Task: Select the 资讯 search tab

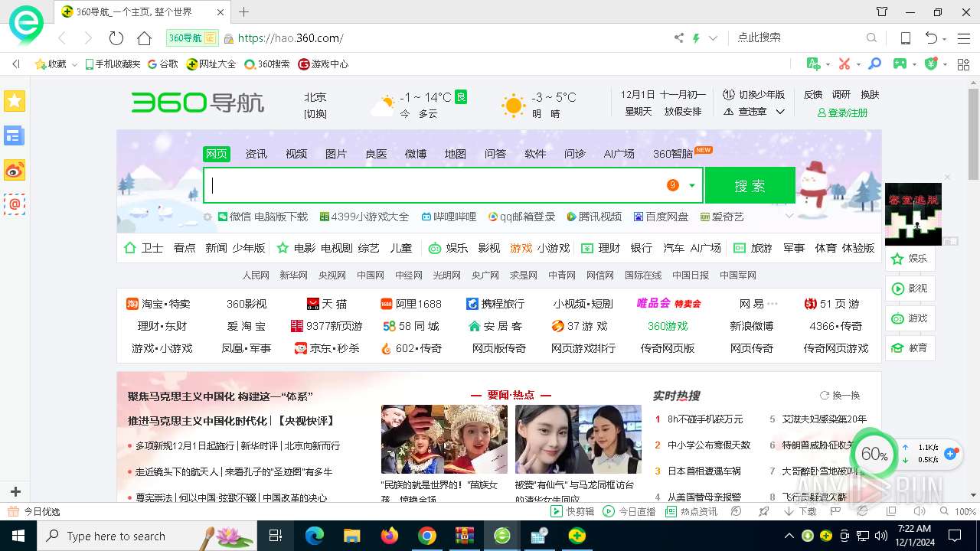Action: (256, 154)
